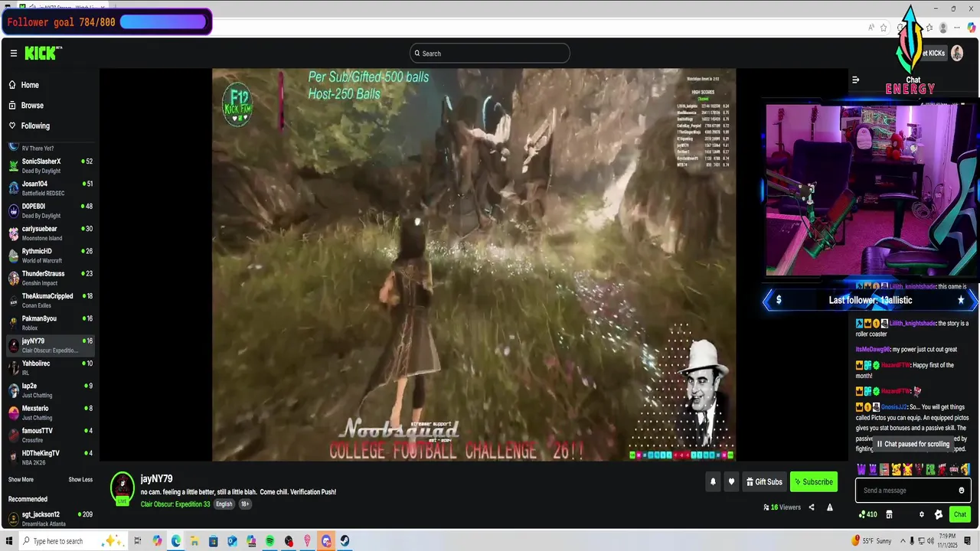The image size is (980, 551).
Task: Open chat settings gear icon
Action: [921, 515]
